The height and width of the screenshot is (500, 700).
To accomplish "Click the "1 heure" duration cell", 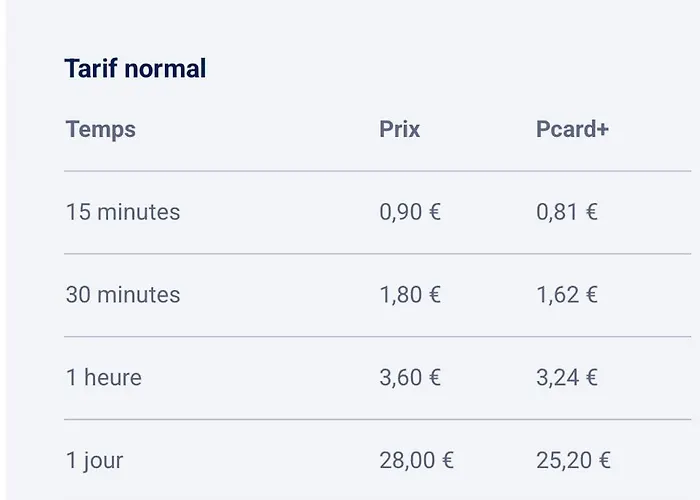I will point(104,378).
